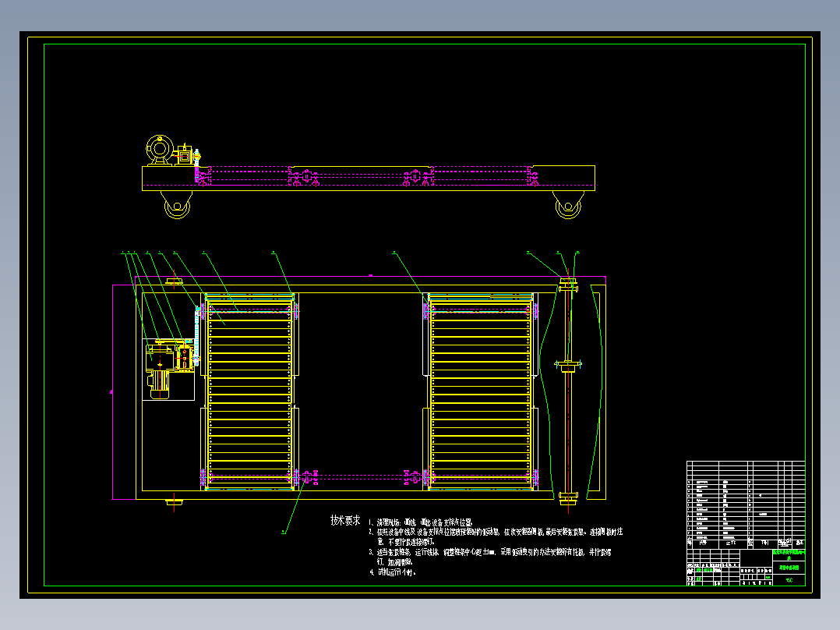Image resolution: width=840 pixels, height=630 pixels.
Task: Select the first technical requirement note line
Action: [421, 522]
